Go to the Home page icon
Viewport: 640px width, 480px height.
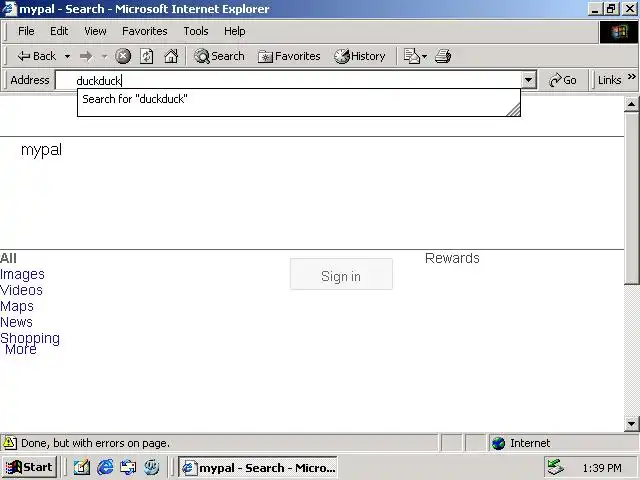pos(171,56)
